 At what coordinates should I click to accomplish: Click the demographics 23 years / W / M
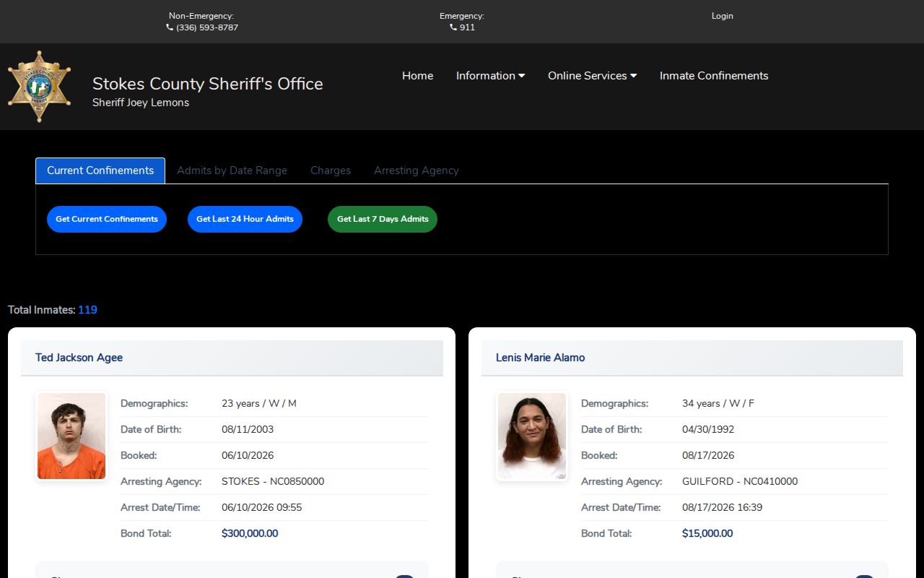click(259, 403)
